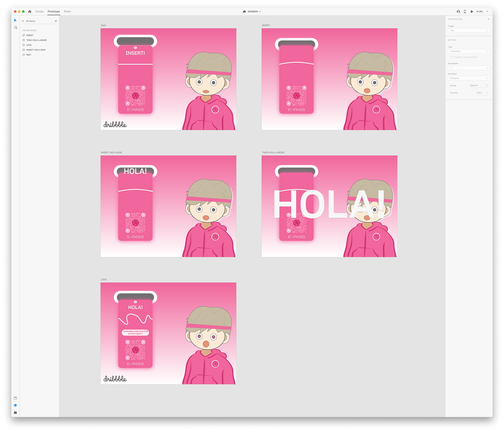
Task: Open the Layers panel icon
Action: coord(15,405)
